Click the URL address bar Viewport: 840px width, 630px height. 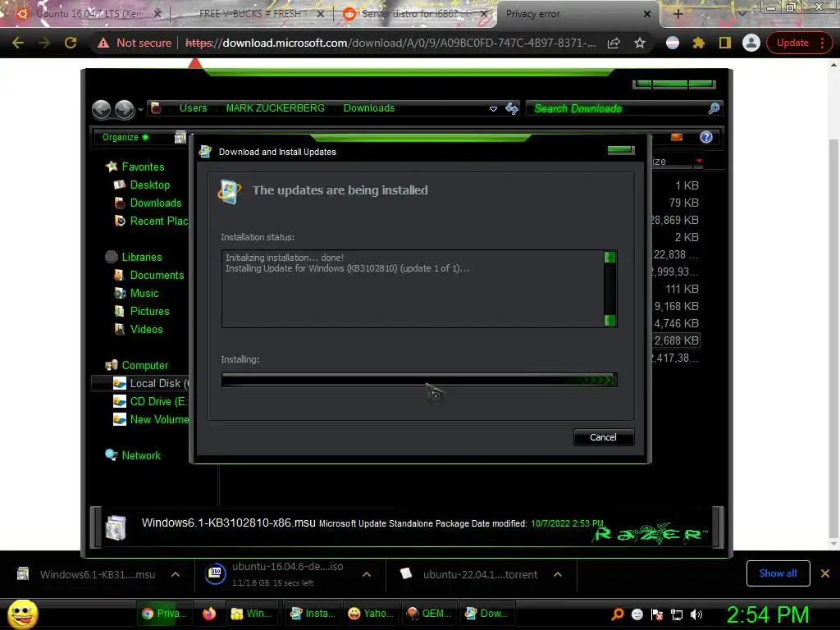(390, 43)
